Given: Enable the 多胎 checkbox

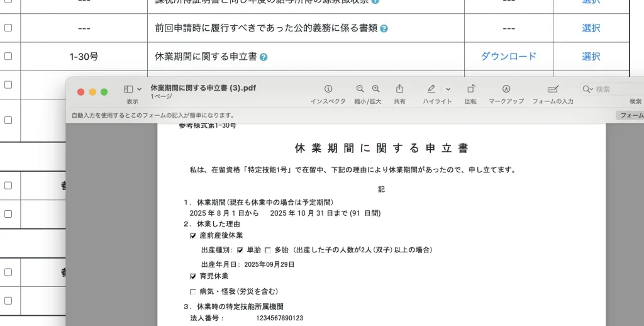Looking at the screenshot, I should click(x=268, y=250).
